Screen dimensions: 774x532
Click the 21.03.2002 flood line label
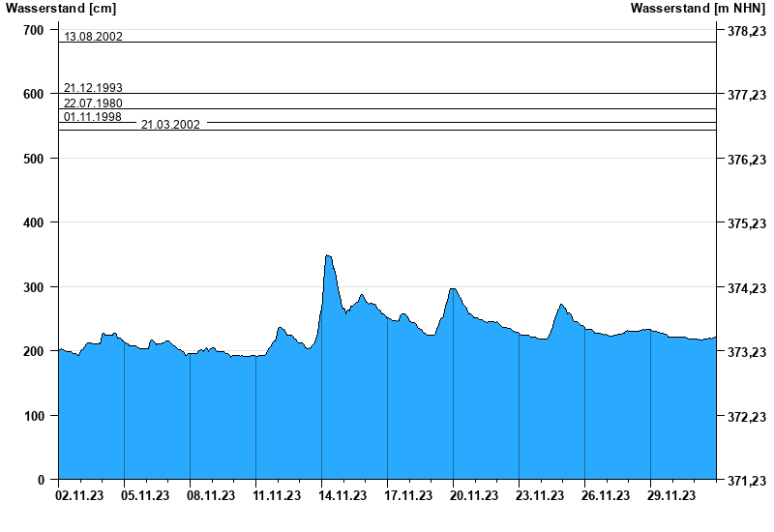170,125
